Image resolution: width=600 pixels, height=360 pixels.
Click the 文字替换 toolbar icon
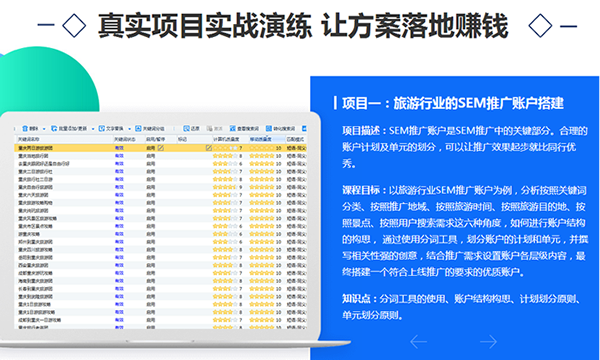[101, 129]
